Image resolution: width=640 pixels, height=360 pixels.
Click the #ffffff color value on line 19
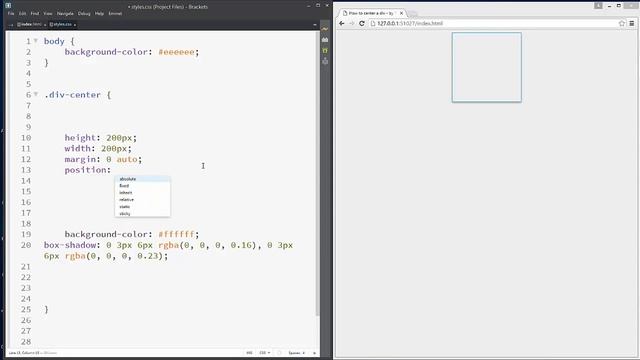[x=176, y=234]
